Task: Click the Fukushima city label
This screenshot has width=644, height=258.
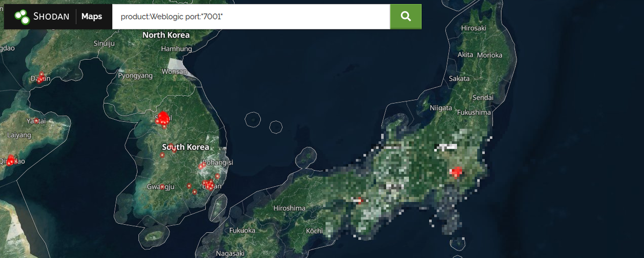Action: [474, 113]
